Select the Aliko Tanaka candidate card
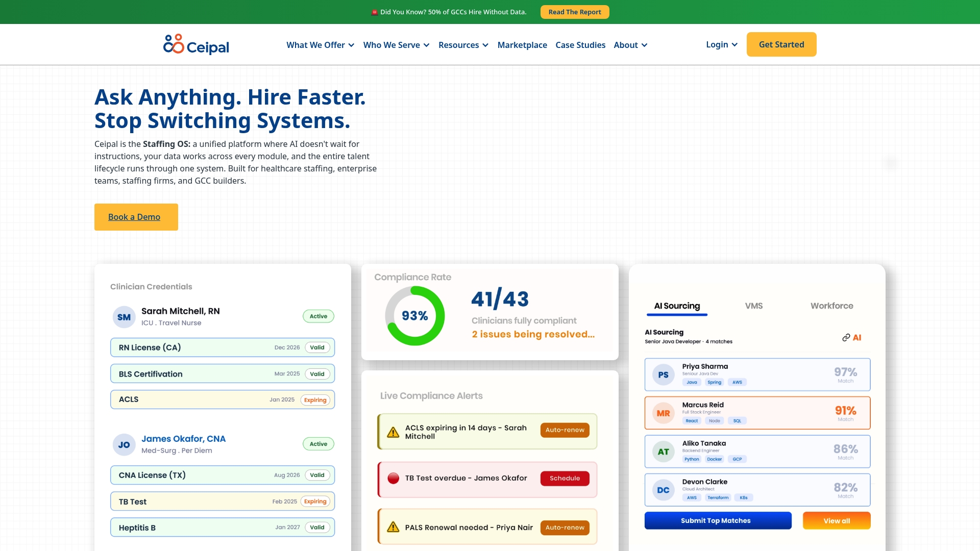This screenshot has width=980, height=551. click(757, 452)
